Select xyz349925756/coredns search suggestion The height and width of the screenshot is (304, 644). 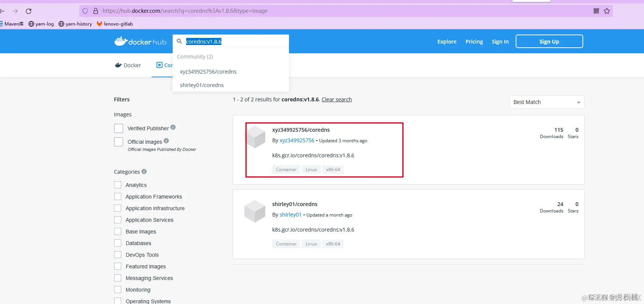tap(208, 72)
